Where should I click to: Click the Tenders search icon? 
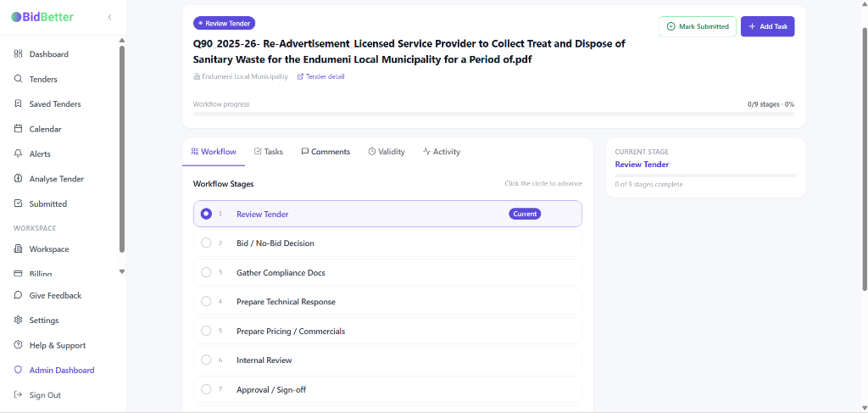point(19,79)
